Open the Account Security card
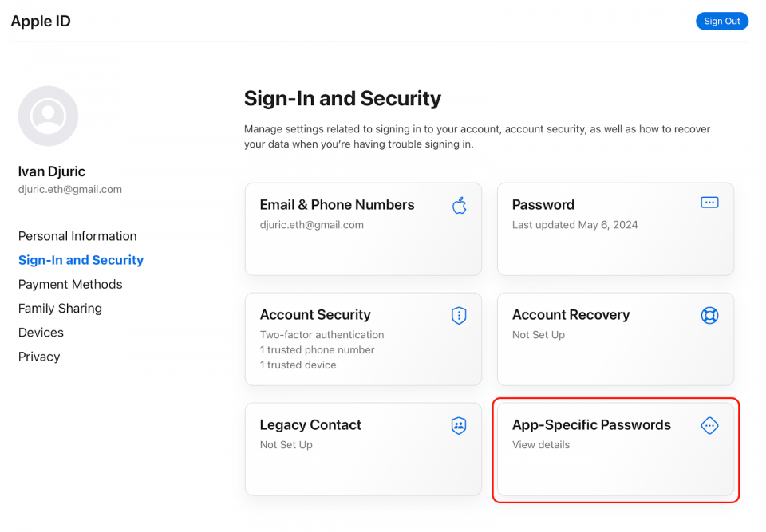 click(x=363, y=339)
